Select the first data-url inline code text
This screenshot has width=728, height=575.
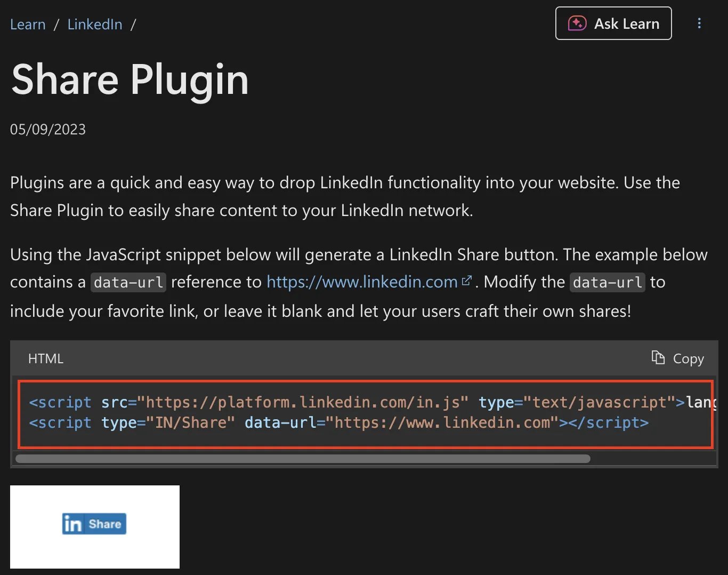[x=127, y=282]
